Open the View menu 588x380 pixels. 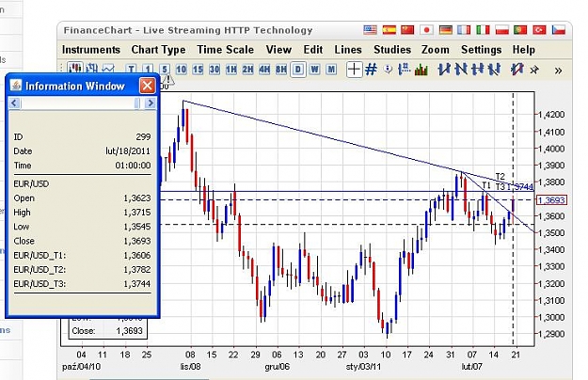[x=278, y=50]
